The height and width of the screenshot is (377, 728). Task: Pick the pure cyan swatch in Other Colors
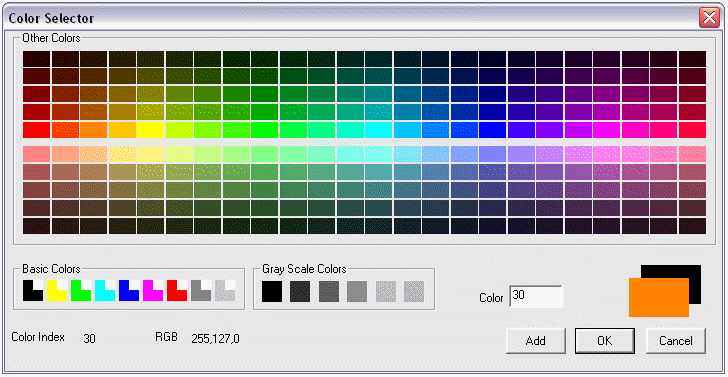(x=378, y=130)
